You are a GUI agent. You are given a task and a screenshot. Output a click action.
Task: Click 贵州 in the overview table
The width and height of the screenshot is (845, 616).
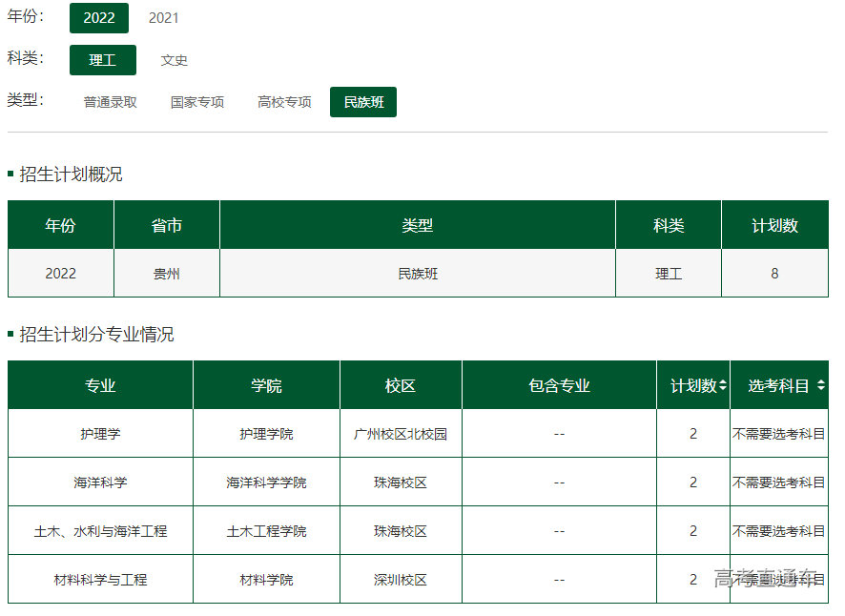(x=167, y=274)
